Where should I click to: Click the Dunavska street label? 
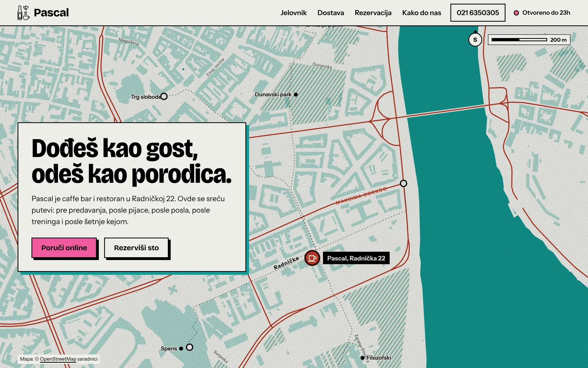322,65
